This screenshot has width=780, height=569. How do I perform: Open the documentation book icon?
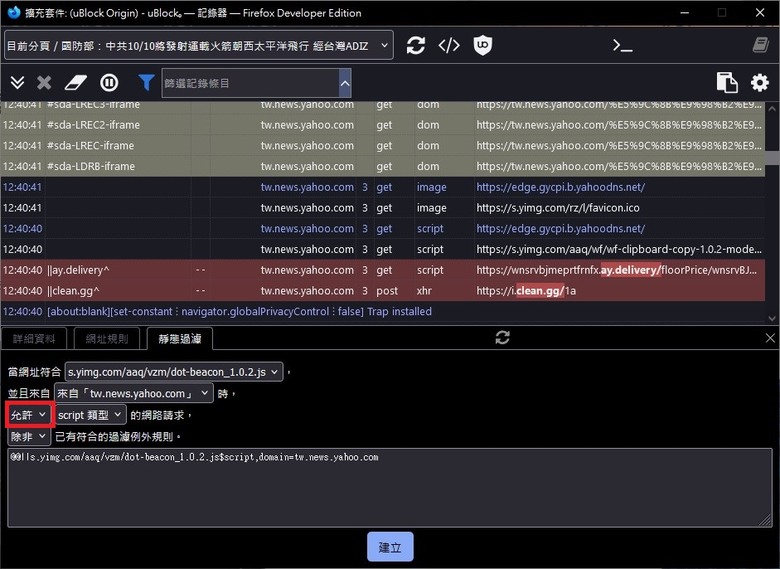coord(761,45)
